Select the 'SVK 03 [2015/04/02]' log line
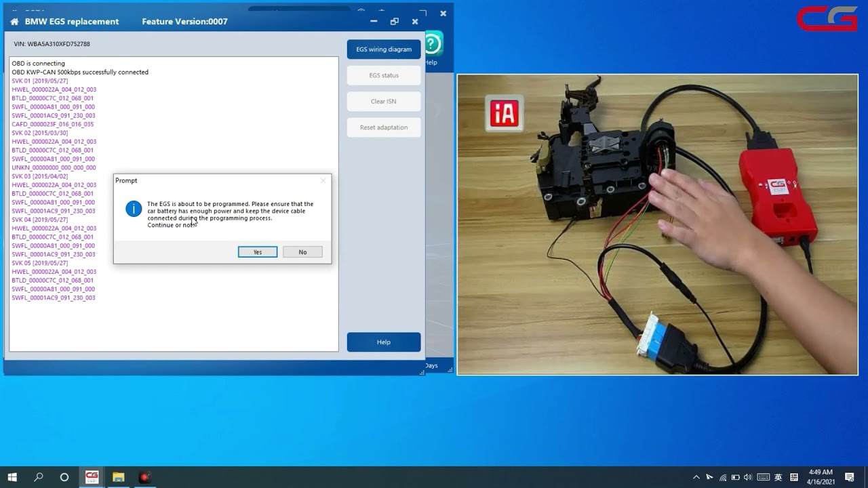The width and height of the screenshot is (868, 488). pos(39,176)
